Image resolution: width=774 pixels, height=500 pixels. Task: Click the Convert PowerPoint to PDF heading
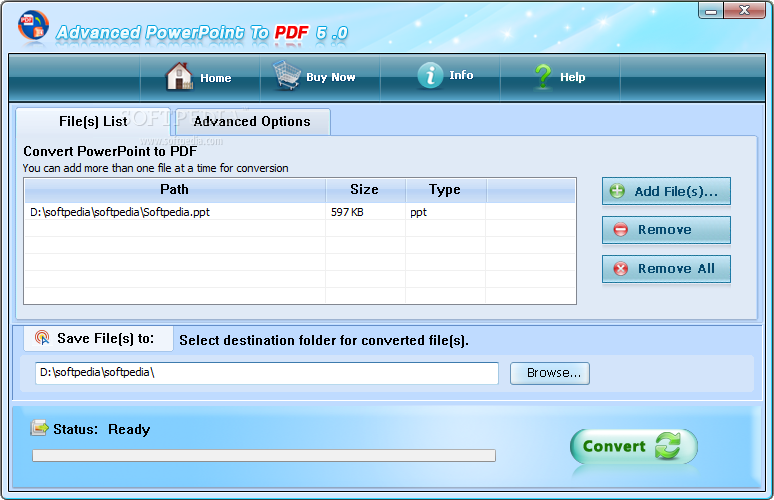coord(110,151)
